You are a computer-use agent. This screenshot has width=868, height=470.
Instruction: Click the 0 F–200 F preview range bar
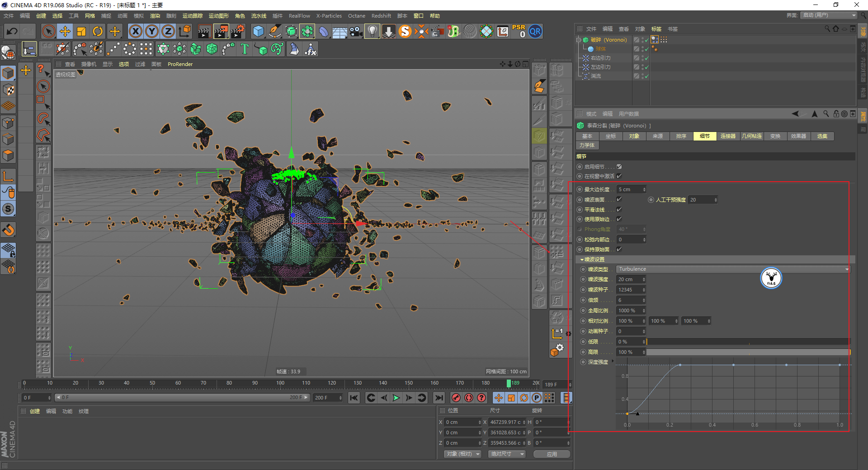pos(182,398)
